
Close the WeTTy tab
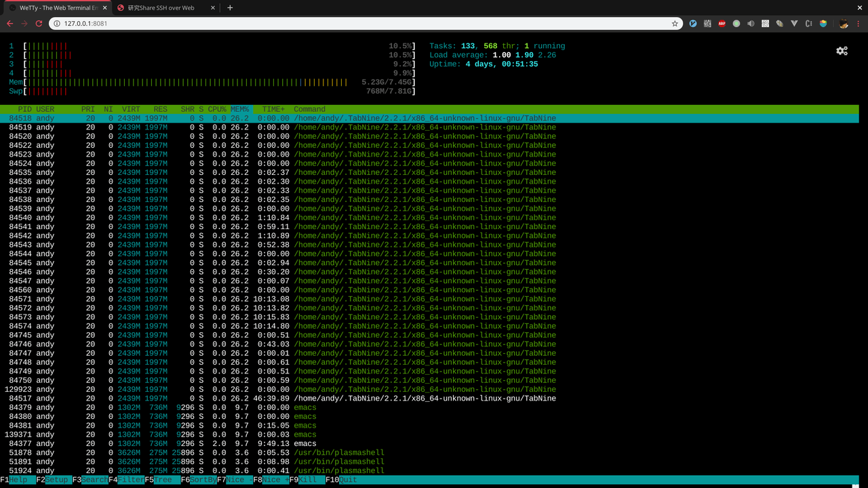click(104, 8)
